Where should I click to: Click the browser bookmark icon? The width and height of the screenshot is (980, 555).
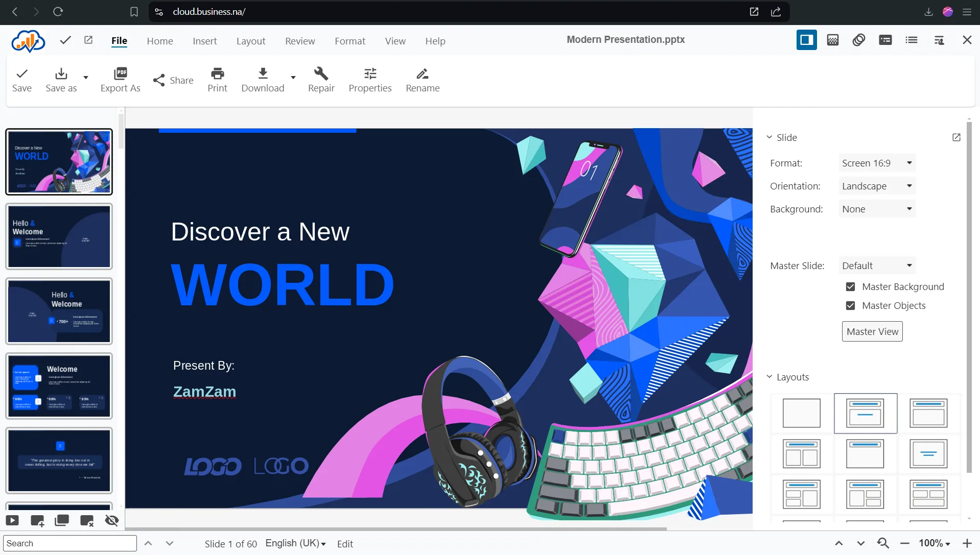134,11
